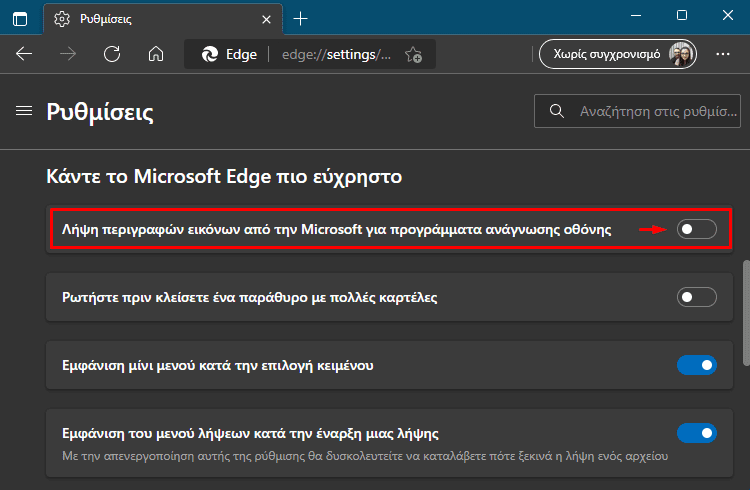The width and height of the screenshot is (750, 490).
Task: Open a new tab with plus button
Action: coord(300,19)
